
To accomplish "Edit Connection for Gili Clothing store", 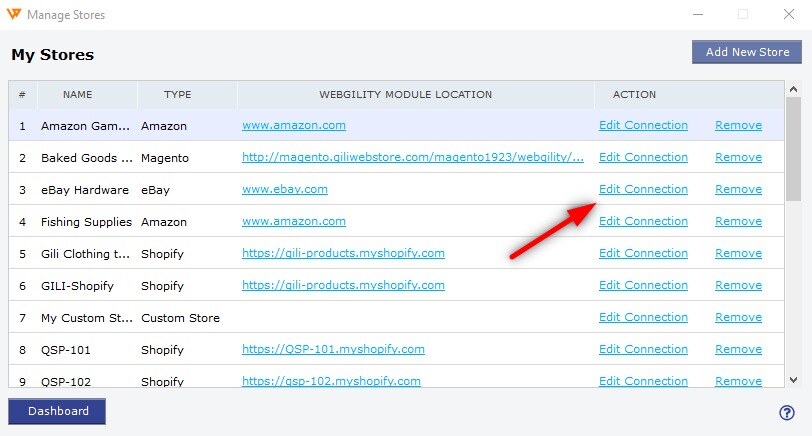I will point(643,253).
